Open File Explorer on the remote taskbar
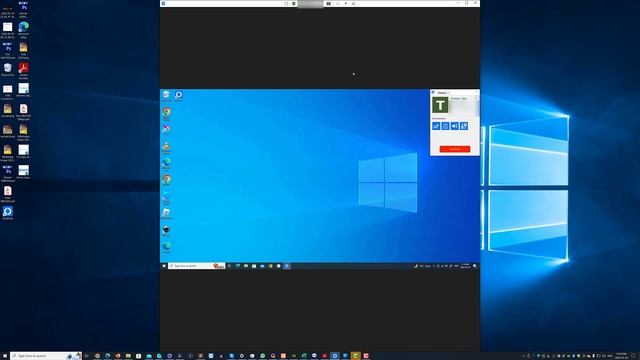This screenshot has width=640, height=360. click(246, 266)
